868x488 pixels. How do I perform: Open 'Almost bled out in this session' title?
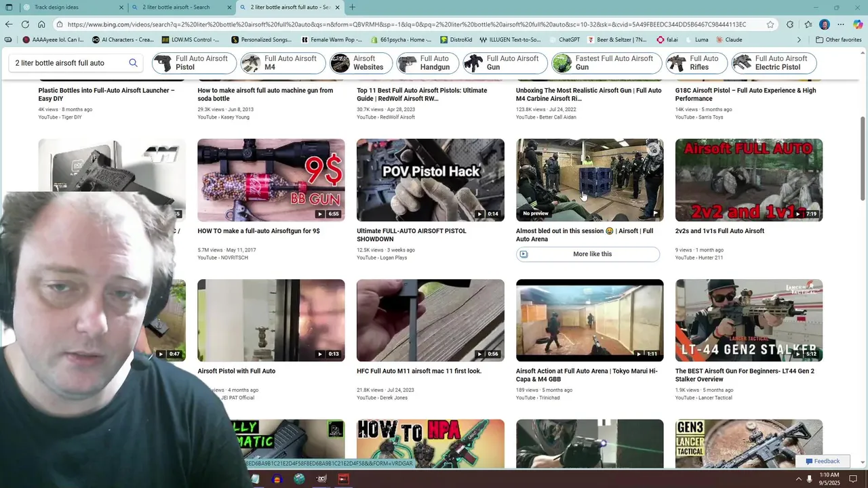point(585,235)
